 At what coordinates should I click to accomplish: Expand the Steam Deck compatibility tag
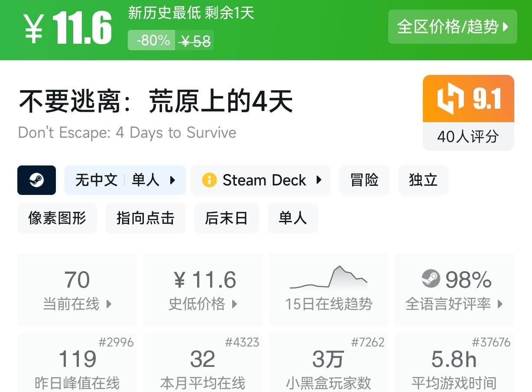click(260, 180)
